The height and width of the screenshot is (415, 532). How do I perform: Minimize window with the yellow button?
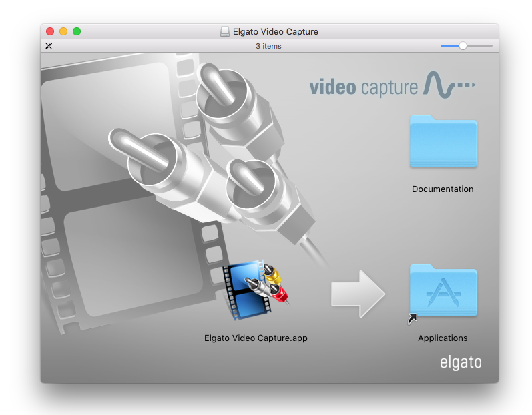coord(63,31)
